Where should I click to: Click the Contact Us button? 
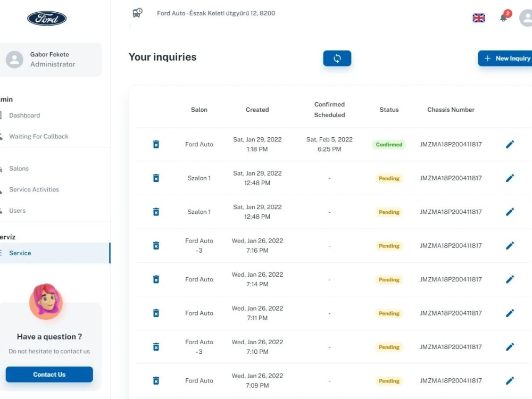49,374
